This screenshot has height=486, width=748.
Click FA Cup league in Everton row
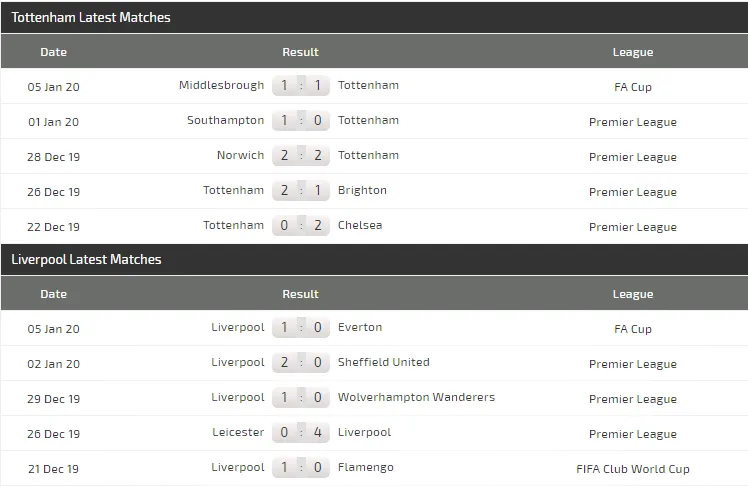tap(632, 329)
